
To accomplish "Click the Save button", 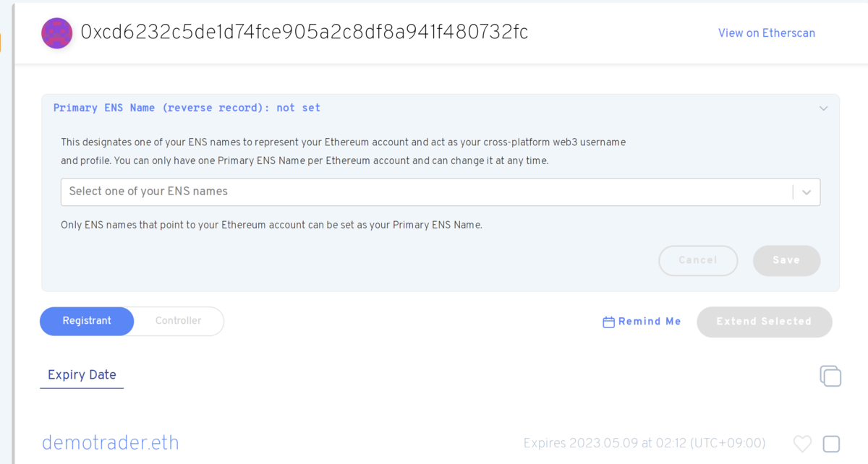I will coord(786,260).
